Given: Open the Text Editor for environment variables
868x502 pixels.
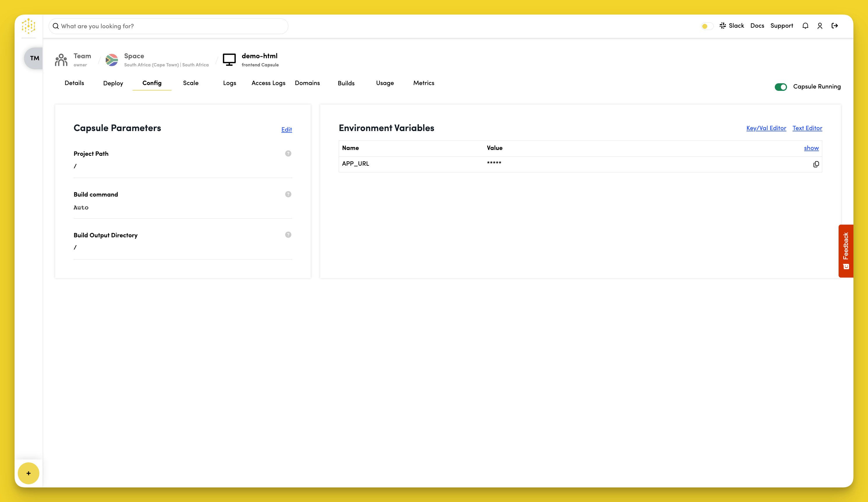Looking at the screenshot, I should click(807, 128).
